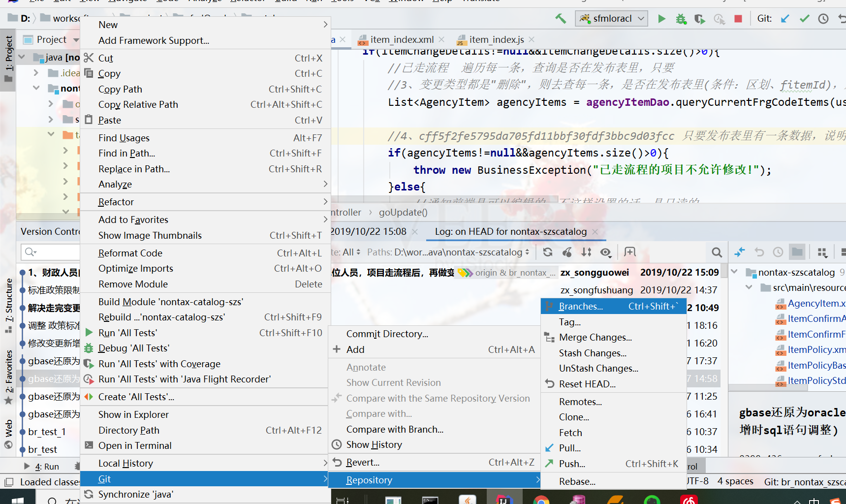Viewport: 846px width, 504px height.
Task: Click the Build project hammer icon
Action: 561,19
